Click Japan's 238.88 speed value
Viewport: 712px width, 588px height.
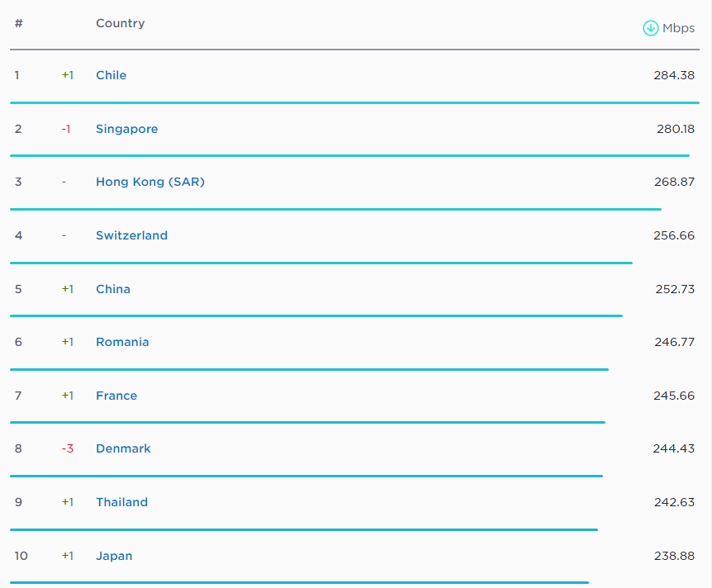[x=674, y=556]
